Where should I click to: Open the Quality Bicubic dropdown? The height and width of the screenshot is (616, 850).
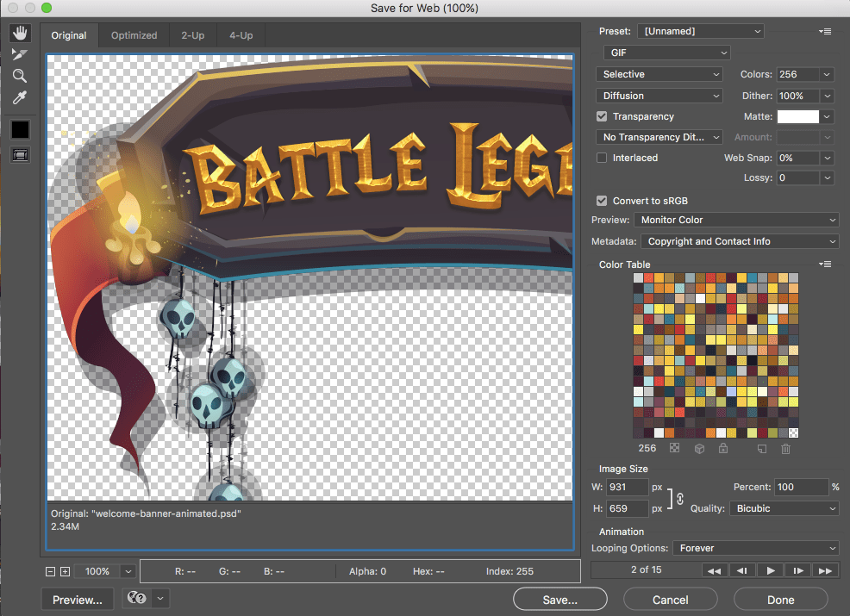784,508
